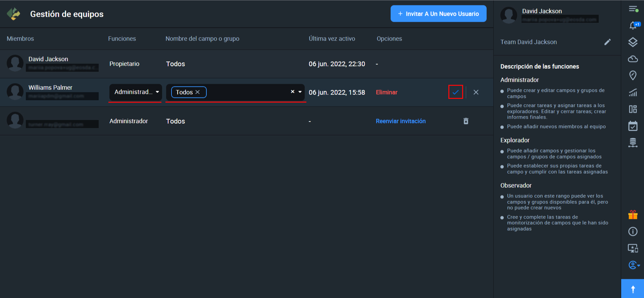The height and width of the screenshot is (298, 644).
Task: Open the user account menu dropdown
Action: [634, 265]
